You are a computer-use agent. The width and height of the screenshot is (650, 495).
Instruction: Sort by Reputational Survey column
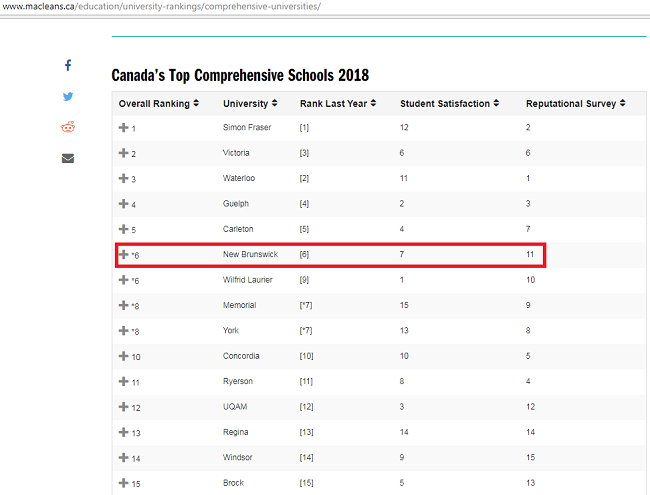(x=576, y=103)
